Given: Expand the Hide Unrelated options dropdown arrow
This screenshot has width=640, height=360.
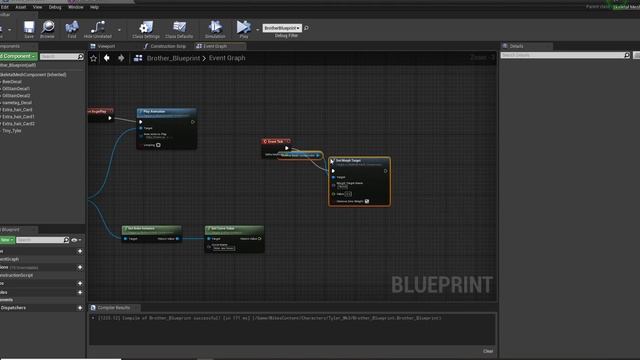Looking at the screenshot, I should point(119,29).
